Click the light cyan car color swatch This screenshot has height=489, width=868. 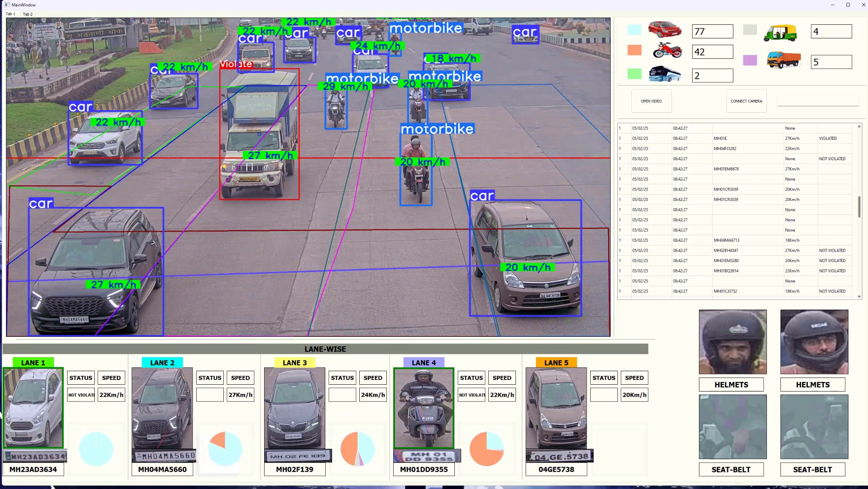(634, 30)
